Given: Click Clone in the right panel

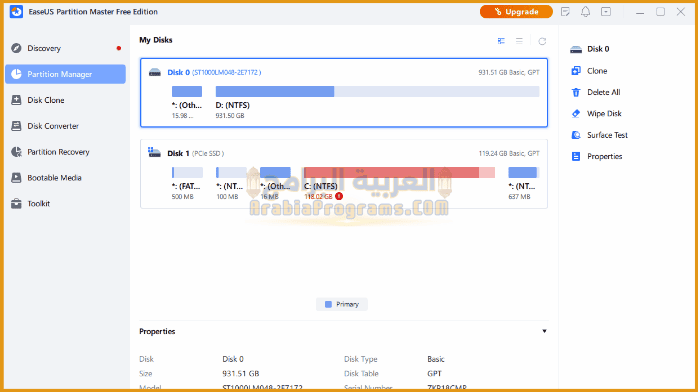Looking at the screenshot, I should [x=597, y=71].
